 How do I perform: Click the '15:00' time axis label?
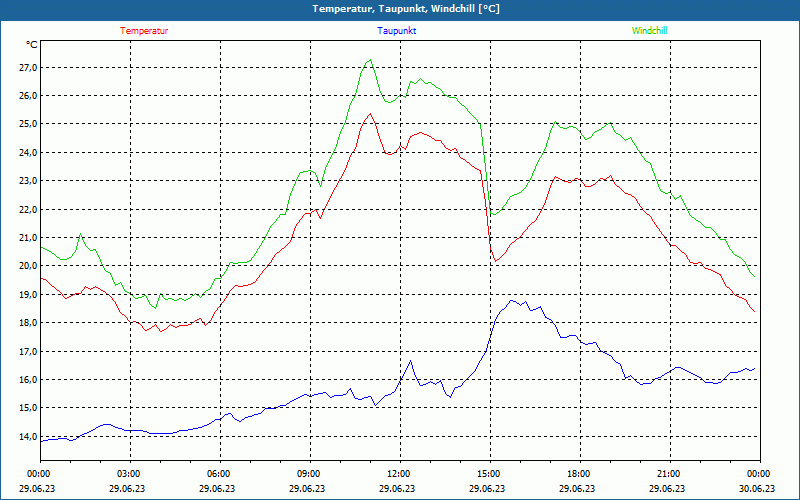[x=487, y=474]
